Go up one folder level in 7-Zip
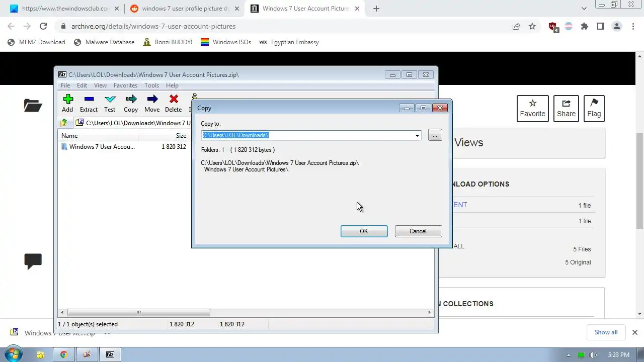Image resolution: width=644 pixels, height=362 pixels. [64, 123]
